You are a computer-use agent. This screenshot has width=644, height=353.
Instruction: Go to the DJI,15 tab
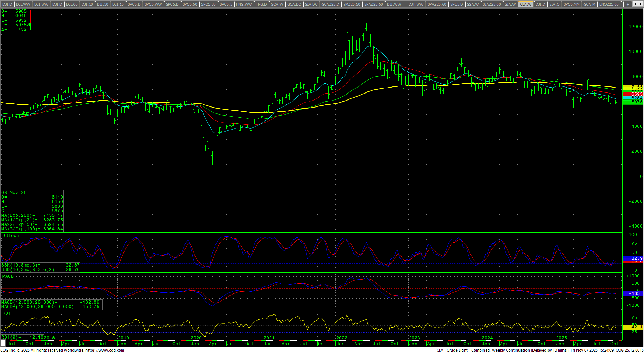point(118,4)
